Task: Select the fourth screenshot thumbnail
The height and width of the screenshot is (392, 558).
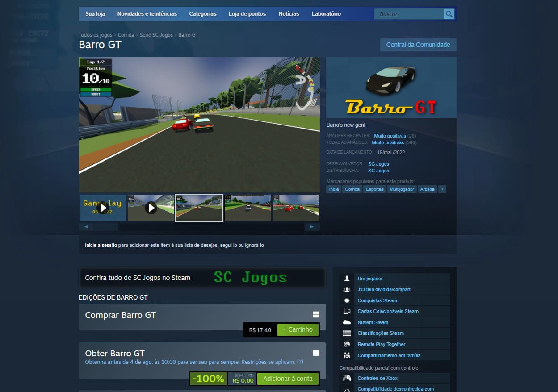Action: pyautogui.click(x=248, y=208)
